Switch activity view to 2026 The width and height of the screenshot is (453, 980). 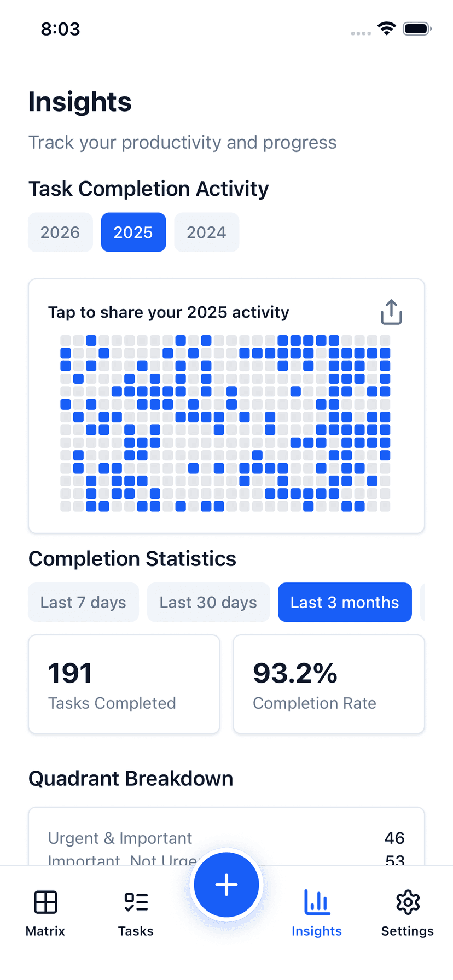(x=60, y=232)
